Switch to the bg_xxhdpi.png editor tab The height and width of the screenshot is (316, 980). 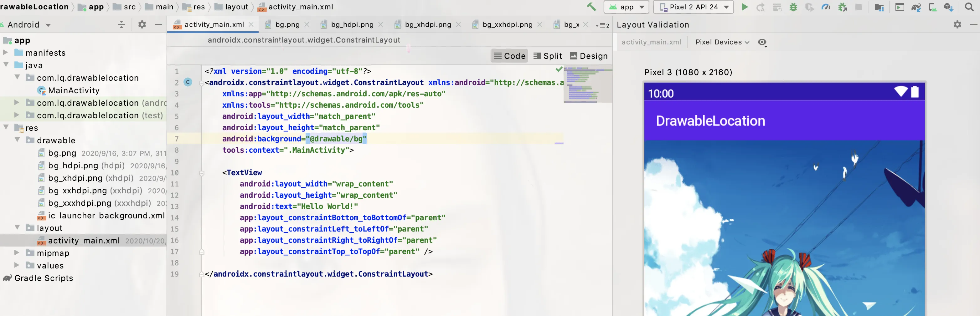coord(507,25)
